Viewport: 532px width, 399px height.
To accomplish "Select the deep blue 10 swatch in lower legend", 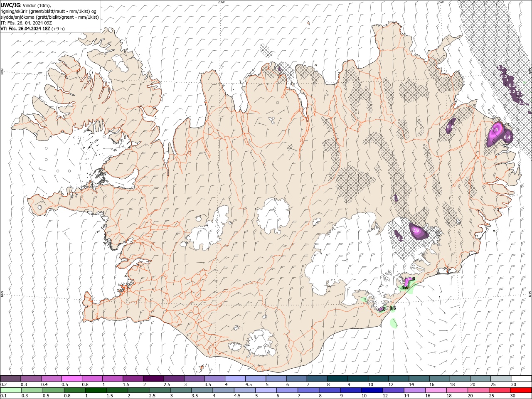I will click(x=372, y=390).
